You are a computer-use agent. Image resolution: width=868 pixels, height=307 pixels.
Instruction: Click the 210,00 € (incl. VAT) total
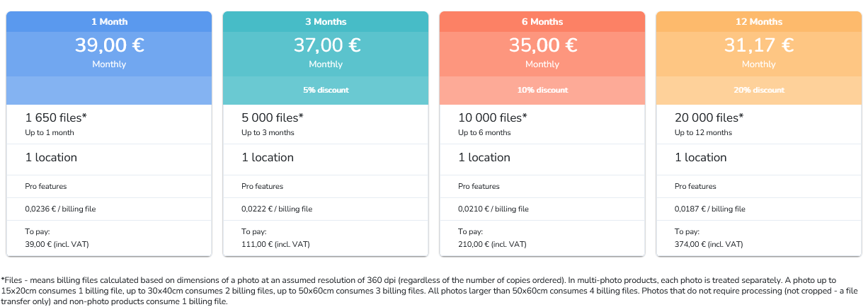(492, 245)
